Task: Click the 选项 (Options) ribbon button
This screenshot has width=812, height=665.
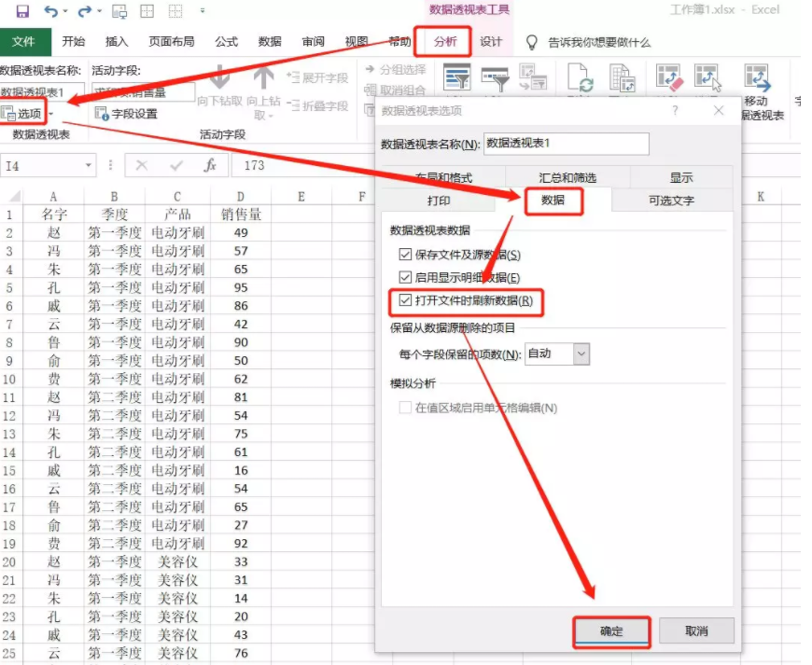Action: coord(22,114)
